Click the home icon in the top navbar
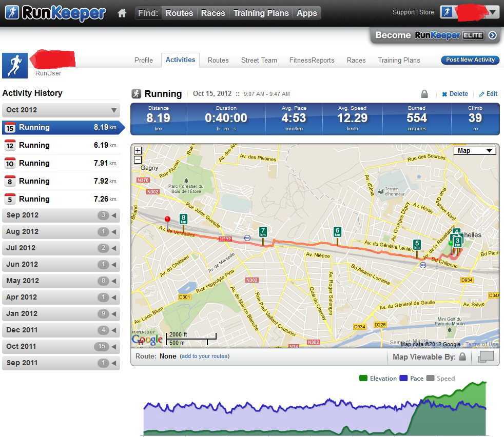Screen dimensions: 504x437 122,13
